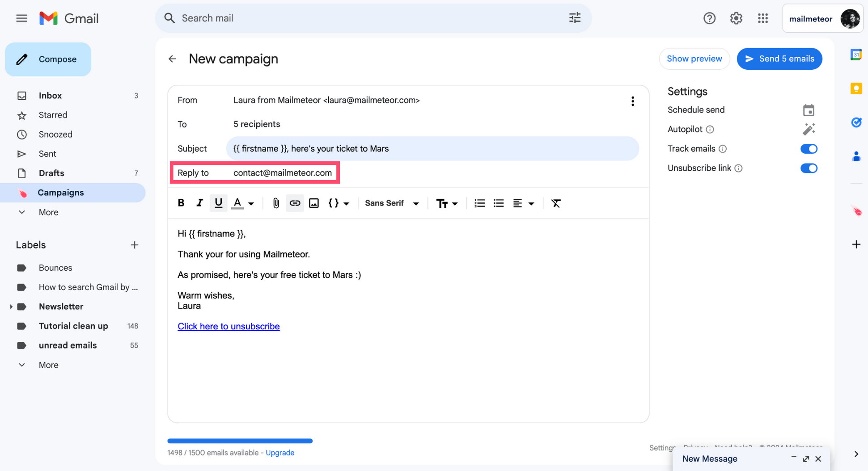Screen dimensions: 868x471
Task: Click the Subject input field
Action: (x=432, y=149)
